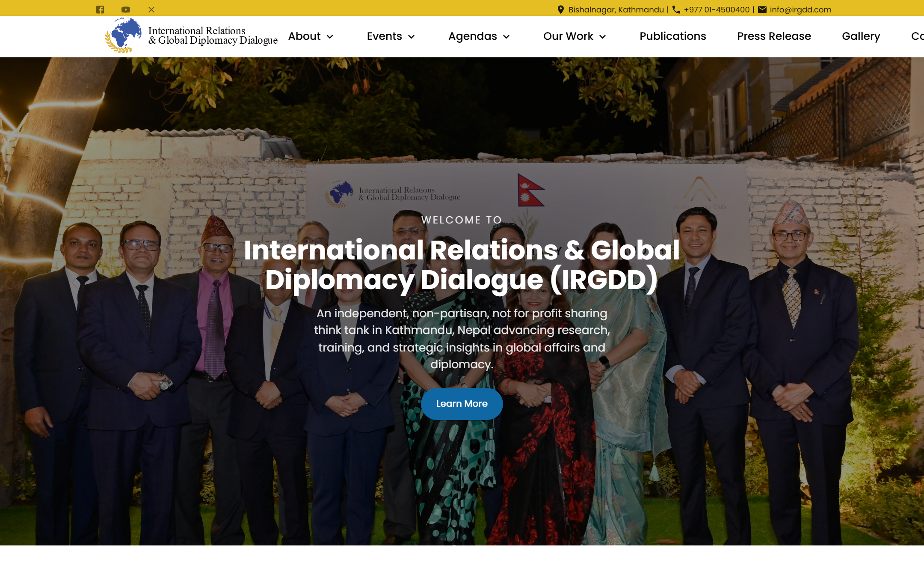
Task: Email info@irgdd.com link
Action: (800, 9)
